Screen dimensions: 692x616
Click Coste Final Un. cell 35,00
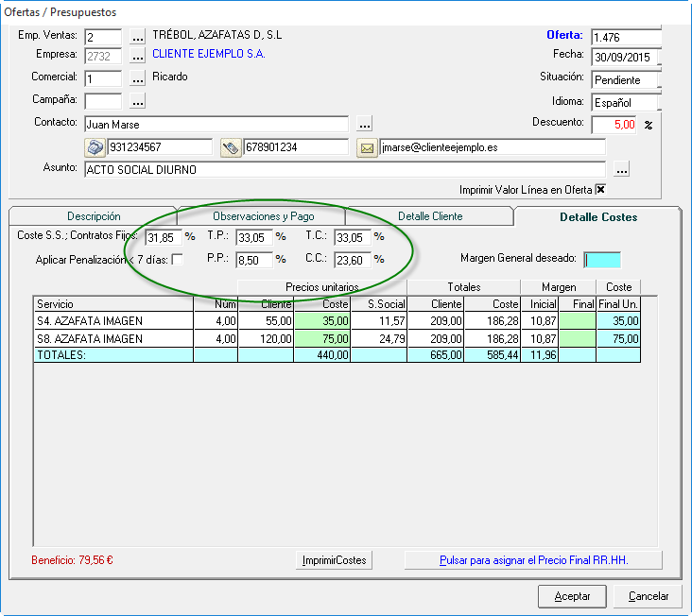618,320
